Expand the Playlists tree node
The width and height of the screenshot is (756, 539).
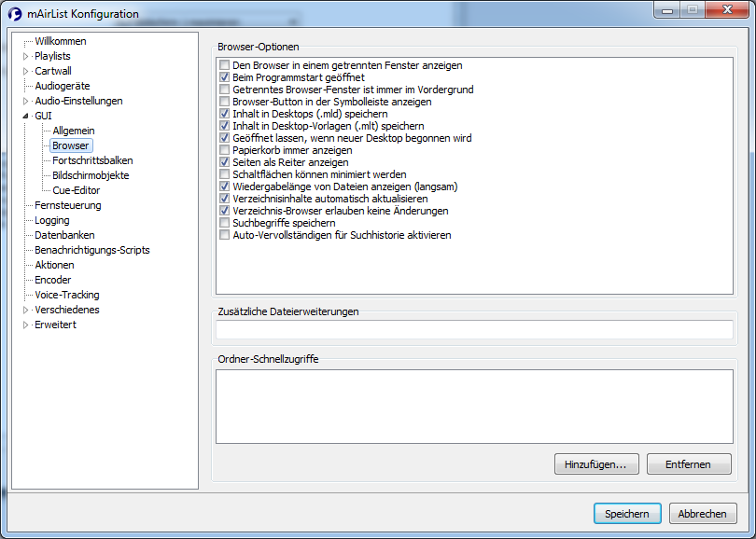click(x=25, y=56)
